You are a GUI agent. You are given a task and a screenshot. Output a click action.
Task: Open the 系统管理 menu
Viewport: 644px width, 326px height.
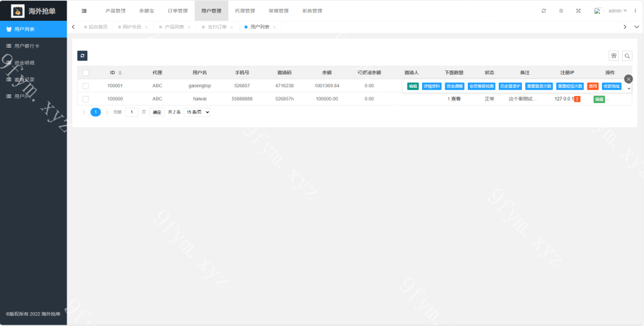312,11
